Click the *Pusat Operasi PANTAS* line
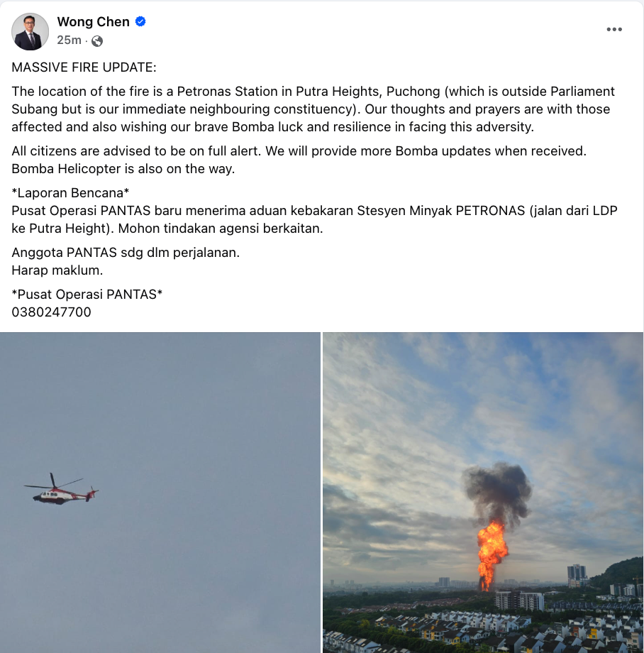This screenshot has height=653, width=644. click(x=87, y=294)
